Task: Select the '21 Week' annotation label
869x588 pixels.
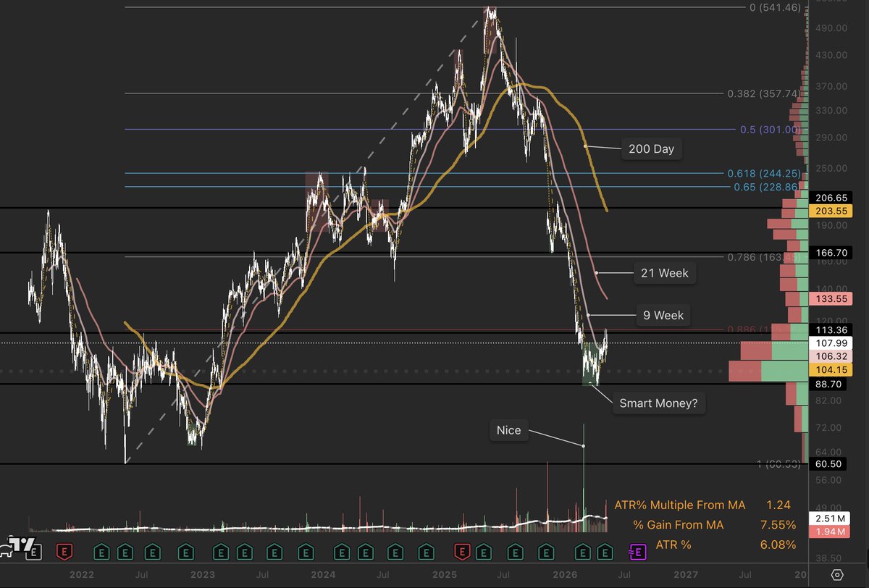Action: point(666,274)
